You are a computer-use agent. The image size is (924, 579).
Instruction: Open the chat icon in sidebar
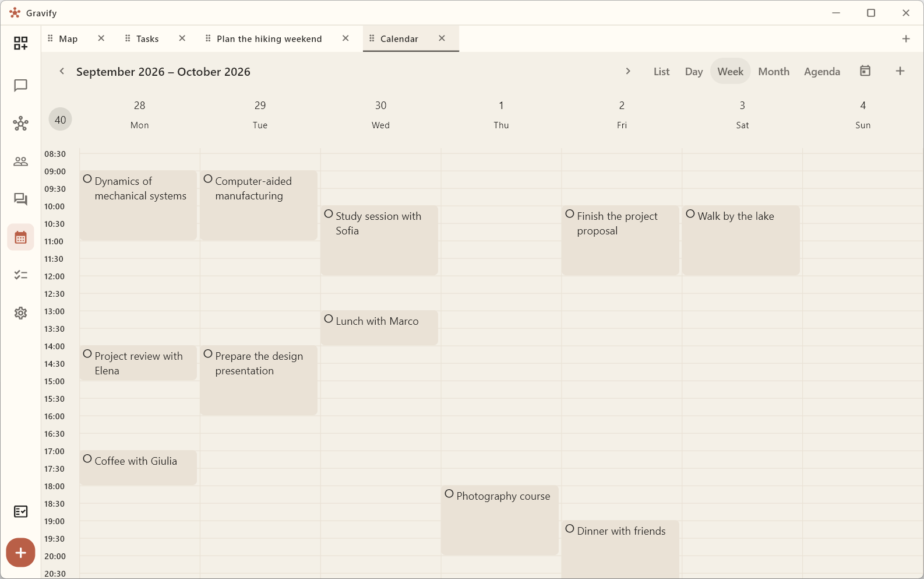point(20,86)
